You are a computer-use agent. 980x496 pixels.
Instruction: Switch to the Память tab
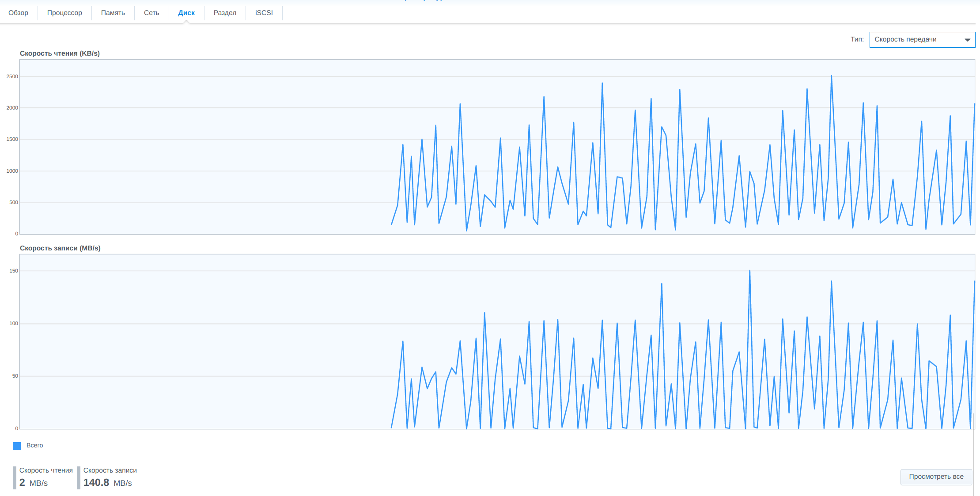(113, 13)
